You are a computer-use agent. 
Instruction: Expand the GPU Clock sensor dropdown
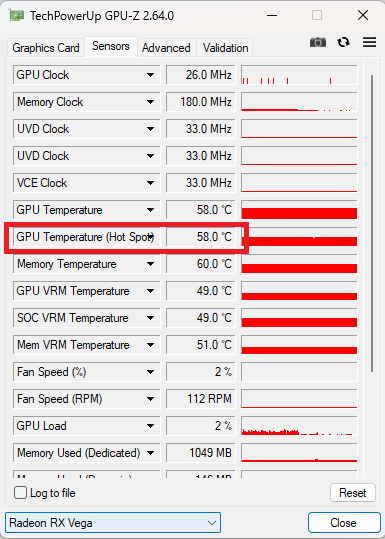(x=150, y=75)
